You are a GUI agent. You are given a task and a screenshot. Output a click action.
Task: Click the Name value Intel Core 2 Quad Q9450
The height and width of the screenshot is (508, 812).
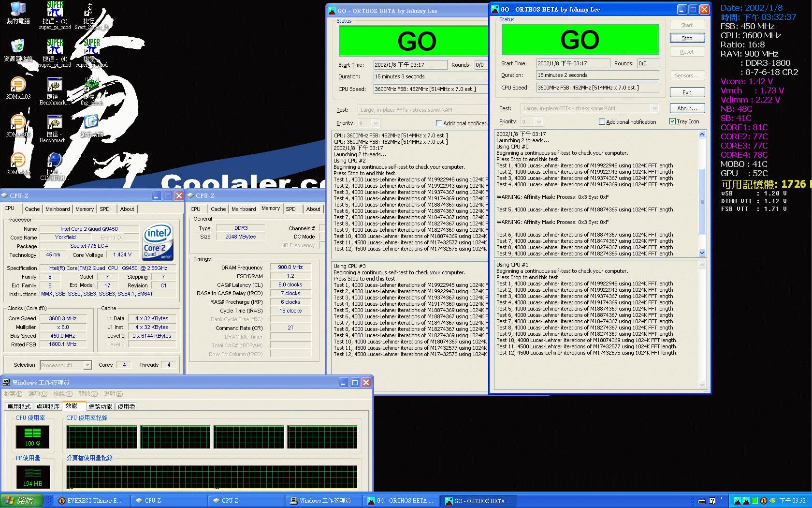[x=89, y=229]
